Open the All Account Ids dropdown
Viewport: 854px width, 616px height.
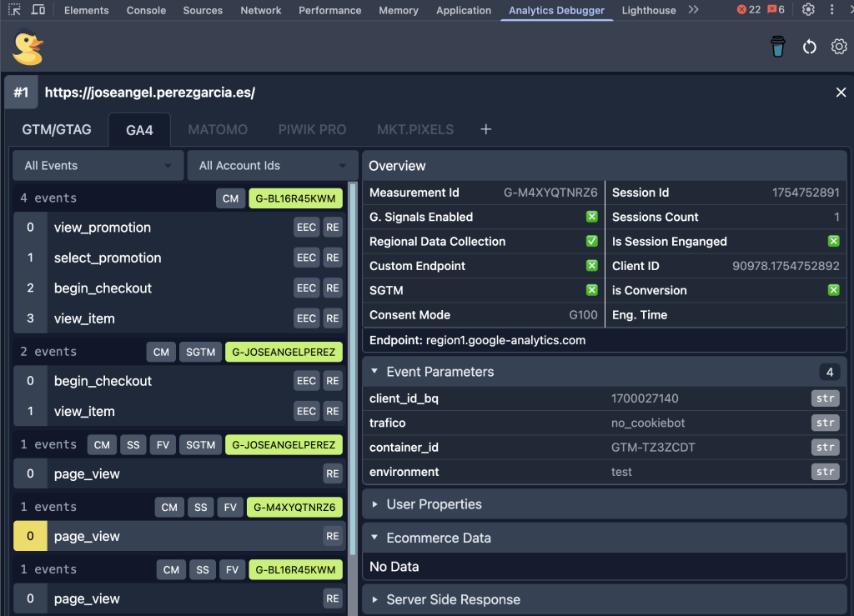(273, 165)
